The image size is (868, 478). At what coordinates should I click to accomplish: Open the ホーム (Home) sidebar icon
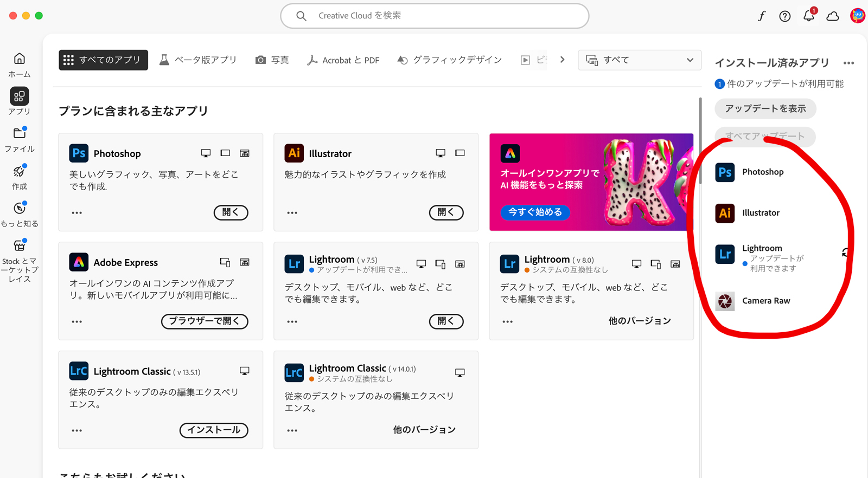20,59
